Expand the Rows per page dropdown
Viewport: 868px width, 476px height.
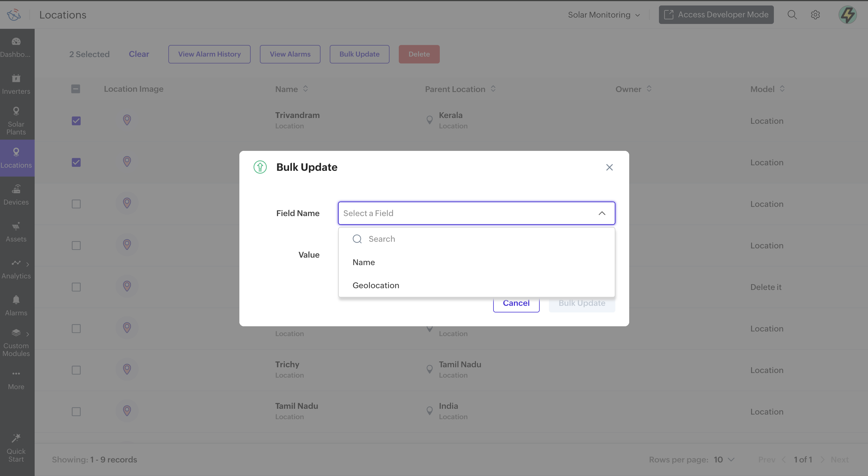(x=724, y=460)
